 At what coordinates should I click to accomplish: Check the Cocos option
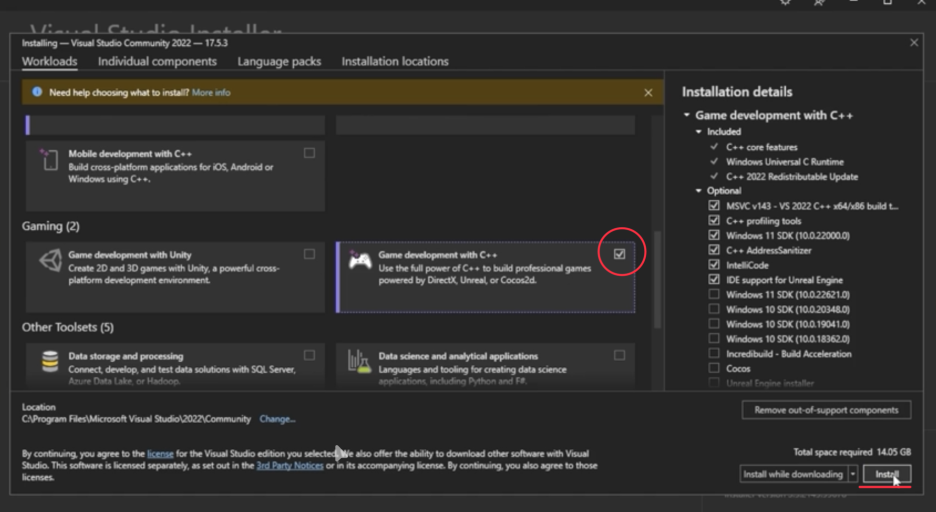pos(714,368)
